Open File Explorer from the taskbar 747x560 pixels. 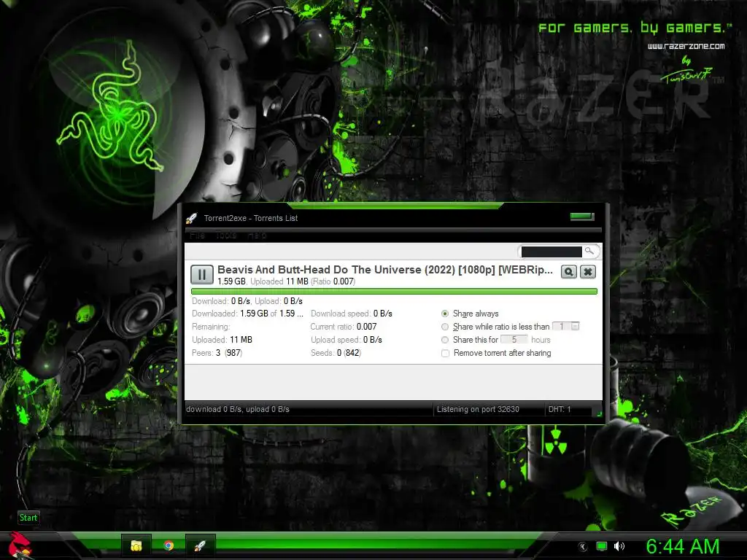[136, 545]
